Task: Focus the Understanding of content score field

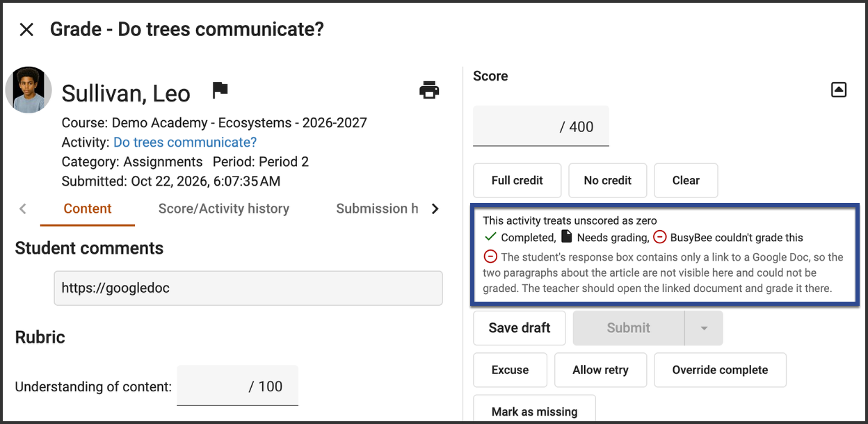Action: click(237, 386)
